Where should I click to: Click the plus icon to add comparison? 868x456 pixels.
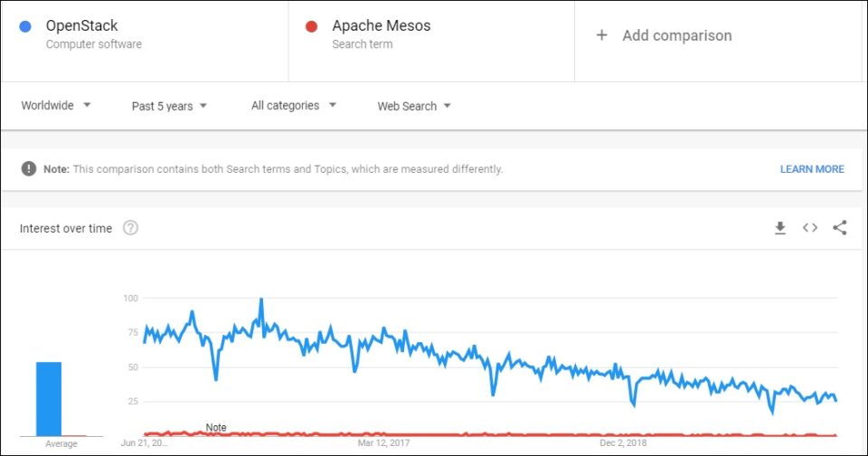point(602,35)
